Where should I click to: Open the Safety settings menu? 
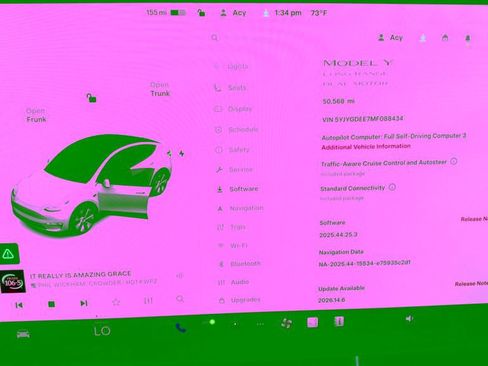pyautogui.click(x=232, y=150)
